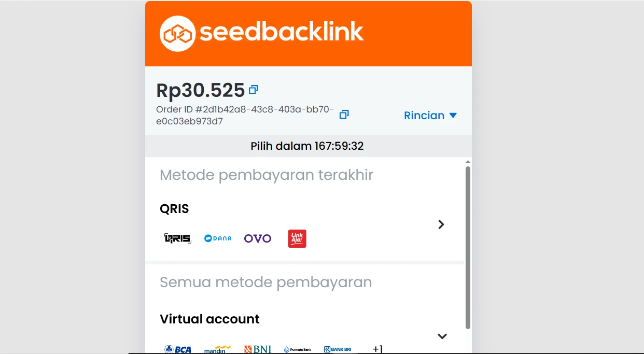Viewport: 644px width, 354px height.
Task: Click the Permata Bank logo
Action: tap(298, 349)
